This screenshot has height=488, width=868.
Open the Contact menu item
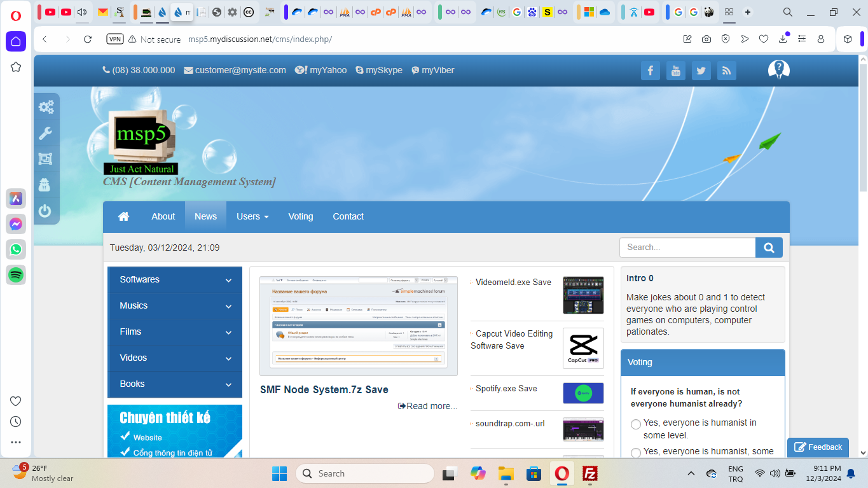(348, 216)
